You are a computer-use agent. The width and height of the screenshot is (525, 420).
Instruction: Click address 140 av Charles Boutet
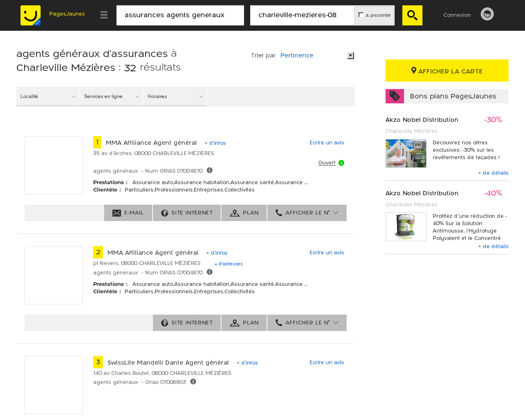(162, 373)
